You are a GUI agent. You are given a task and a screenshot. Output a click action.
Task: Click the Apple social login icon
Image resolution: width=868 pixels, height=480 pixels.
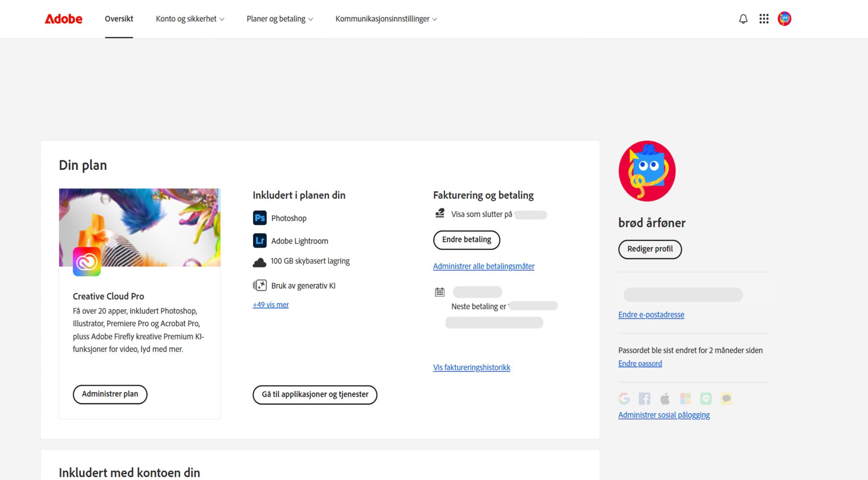[x=665, y=398]
